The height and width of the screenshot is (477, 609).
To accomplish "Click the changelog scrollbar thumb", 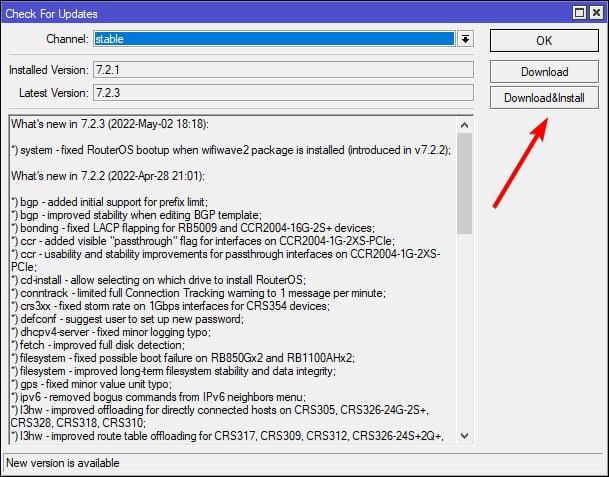I will (465, 183).
